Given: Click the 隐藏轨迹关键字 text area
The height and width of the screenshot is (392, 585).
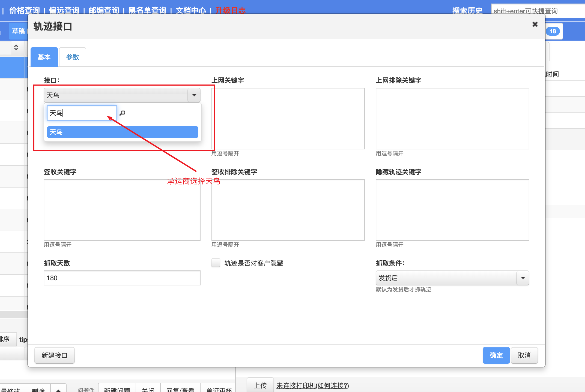Looking at the screenshot, I should [452, 210].
